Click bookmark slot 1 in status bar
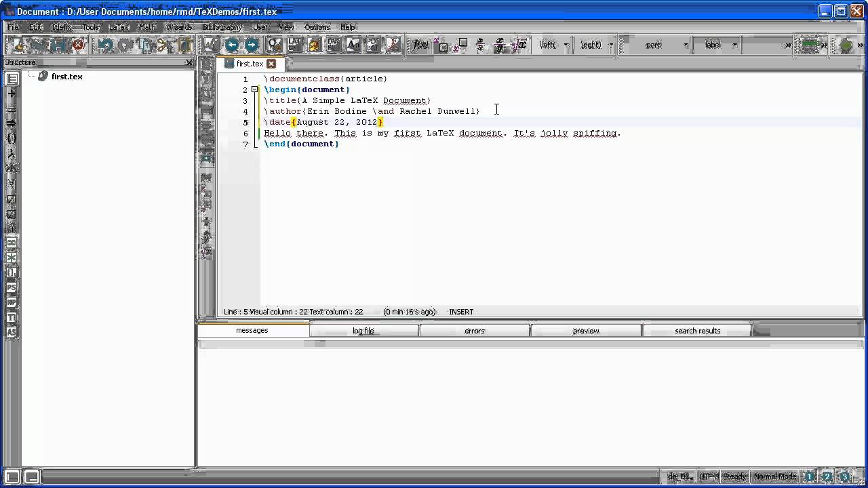Screen dimensions: 868x488 (810, 476)
